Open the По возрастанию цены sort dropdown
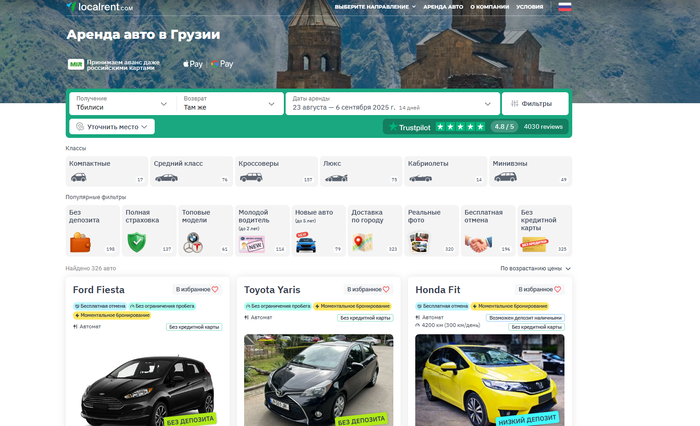 535,268
